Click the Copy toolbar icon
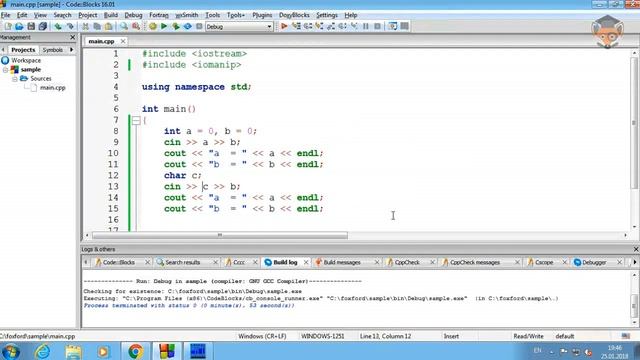 pos(97,27)
